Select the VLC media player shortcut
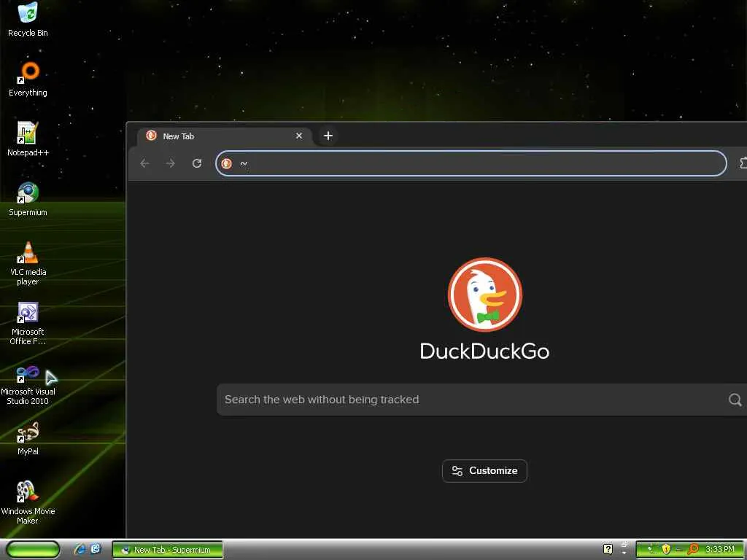This screenshot has height=560, width=747. click(28, 263)
